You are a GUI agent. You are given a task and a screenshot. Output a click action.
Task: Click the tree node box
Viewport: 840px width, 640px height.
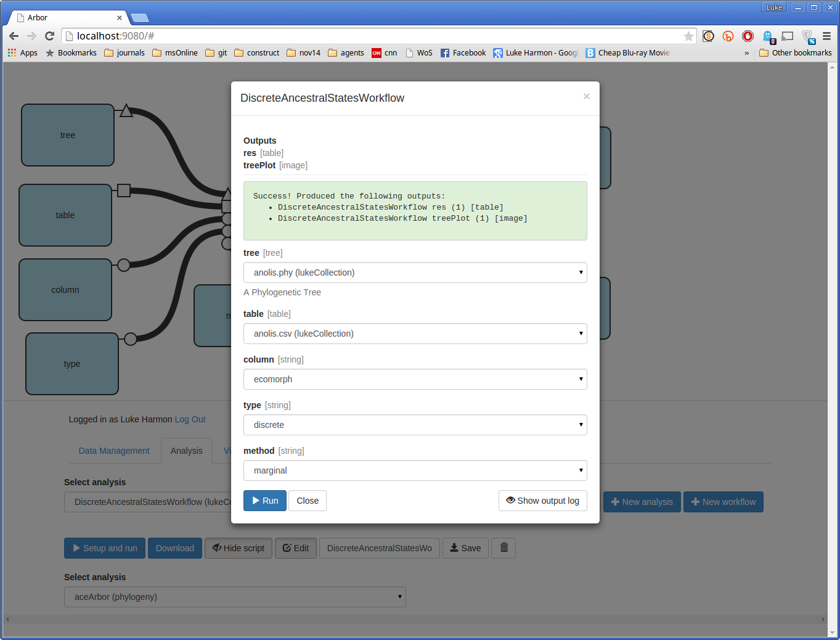[x=68, y=135]
